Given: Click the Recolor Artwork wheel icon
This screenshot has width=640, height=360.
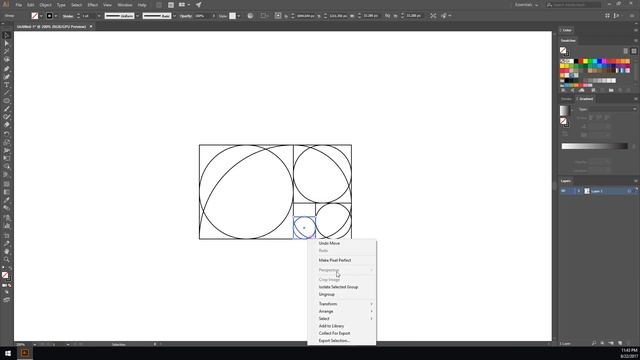Looking at the screenshot, I should point(250,16).
